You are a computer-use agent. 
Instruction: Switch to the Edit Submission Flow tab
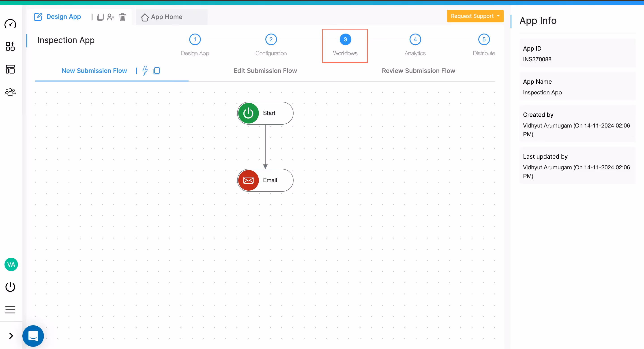[x=265, y=71]
